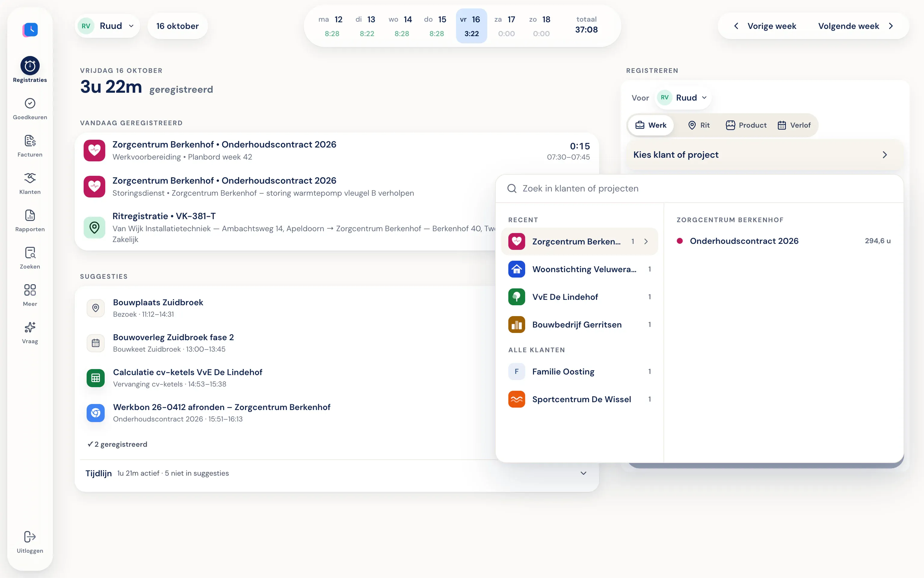924x578 pixels.
Task: Choose Woonstichting Veluwera... client
Action: (579, 269)
